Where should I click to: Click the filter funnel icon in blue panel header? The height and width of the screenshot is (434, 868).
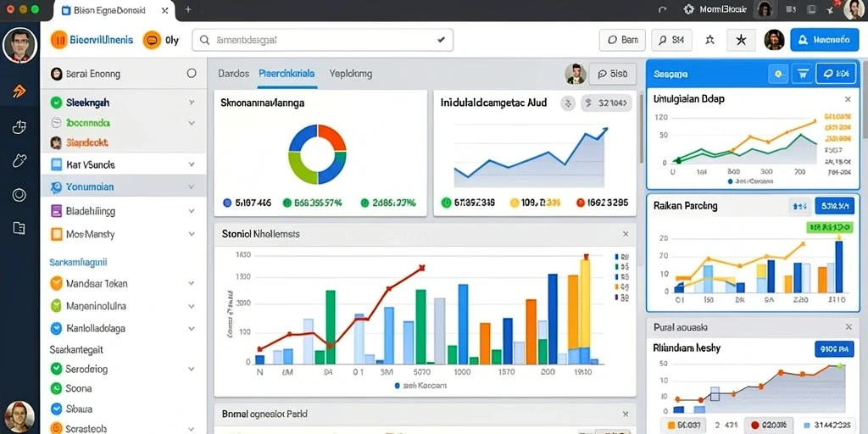point(801,74)
